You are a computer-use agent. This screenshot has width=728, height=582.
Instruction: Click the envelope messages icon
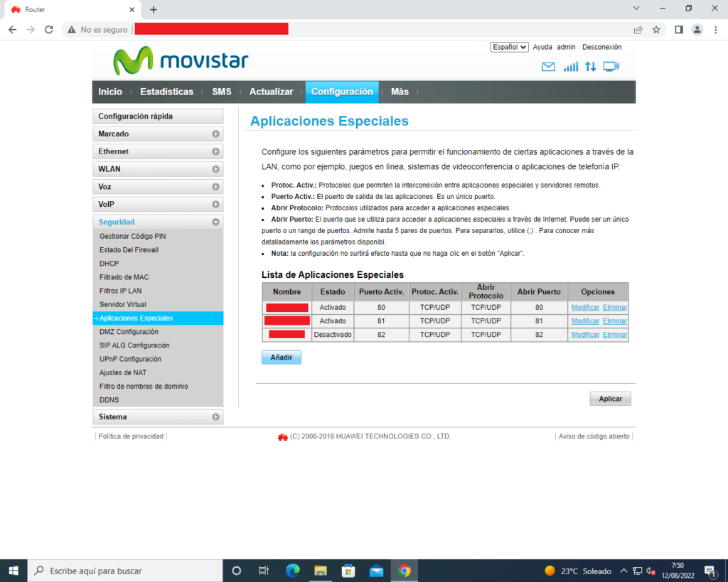(x=548, y=67)
